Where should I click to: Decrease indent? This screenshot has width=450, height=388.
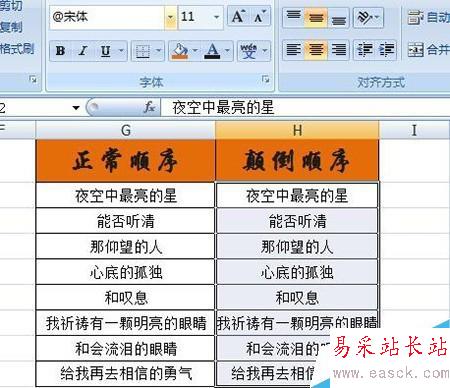pos(365,50)
